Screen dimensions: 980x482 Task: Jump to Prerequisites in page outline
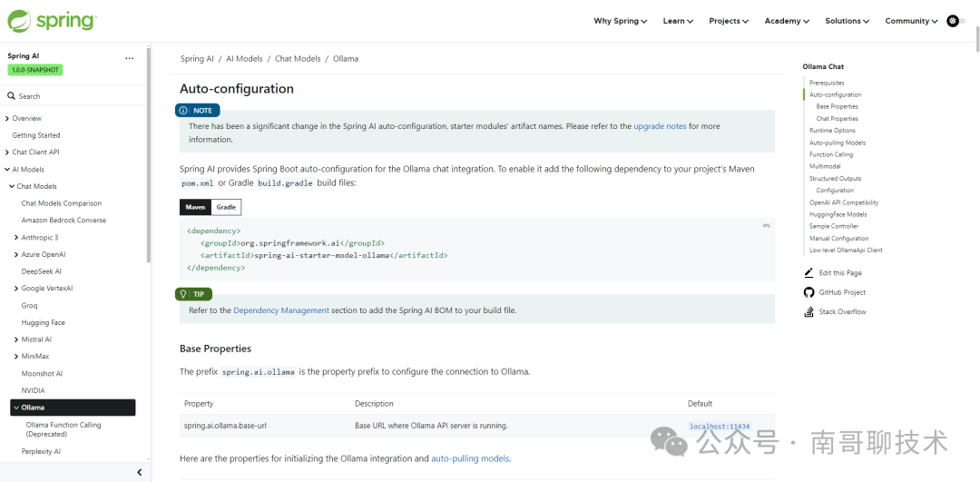827,83
